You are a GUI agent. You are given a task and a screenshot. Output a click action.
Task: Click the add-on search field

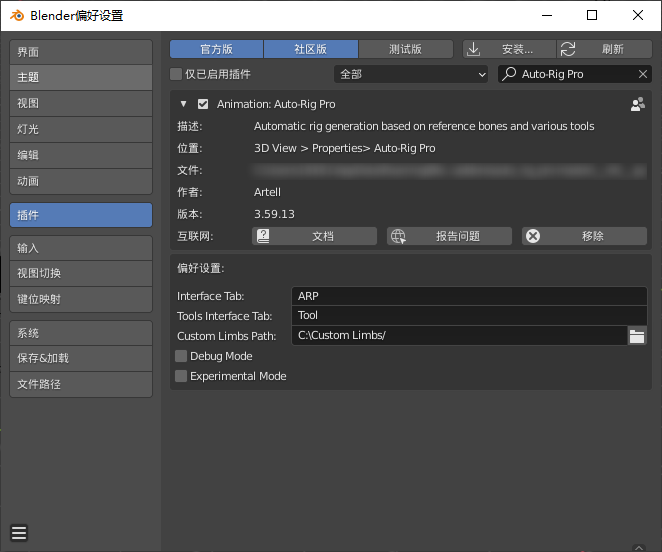pos(575,74)
